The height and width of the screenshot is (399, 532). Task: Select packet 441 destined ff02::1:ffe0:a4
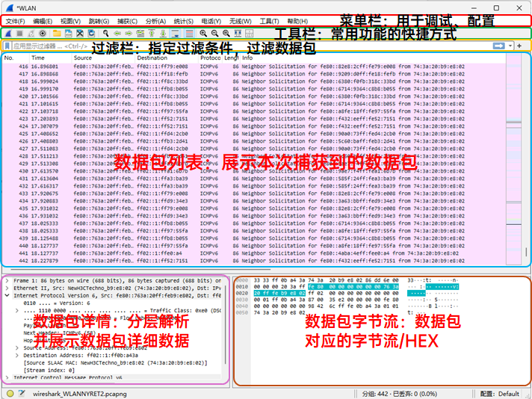click(254, 253)
